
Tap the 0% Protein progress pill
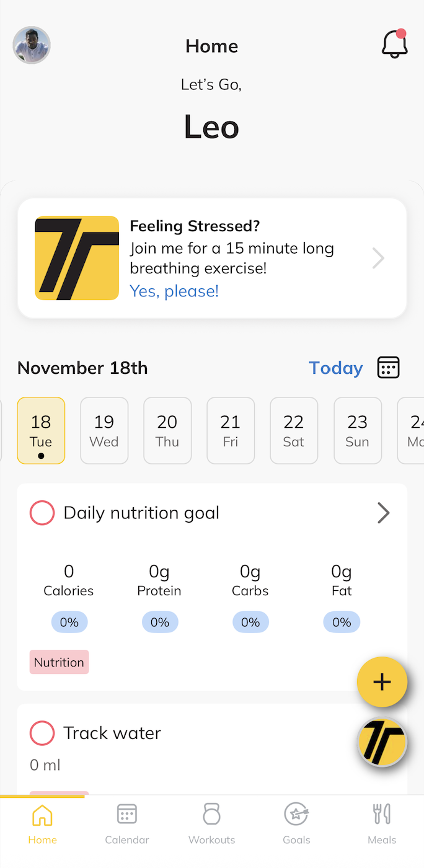point(159,622)
